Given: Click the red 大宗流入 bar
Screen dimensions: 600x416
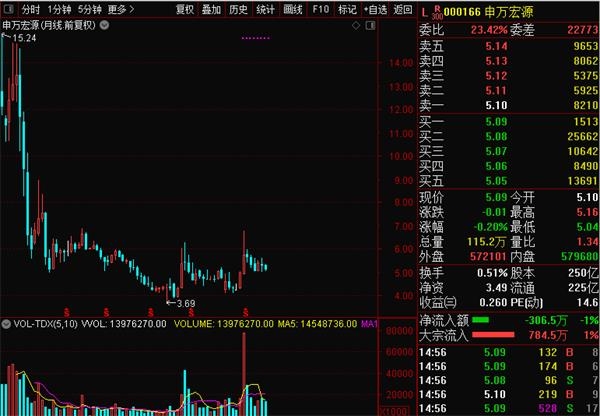Looking at the screenshot, I should (493, 335).
